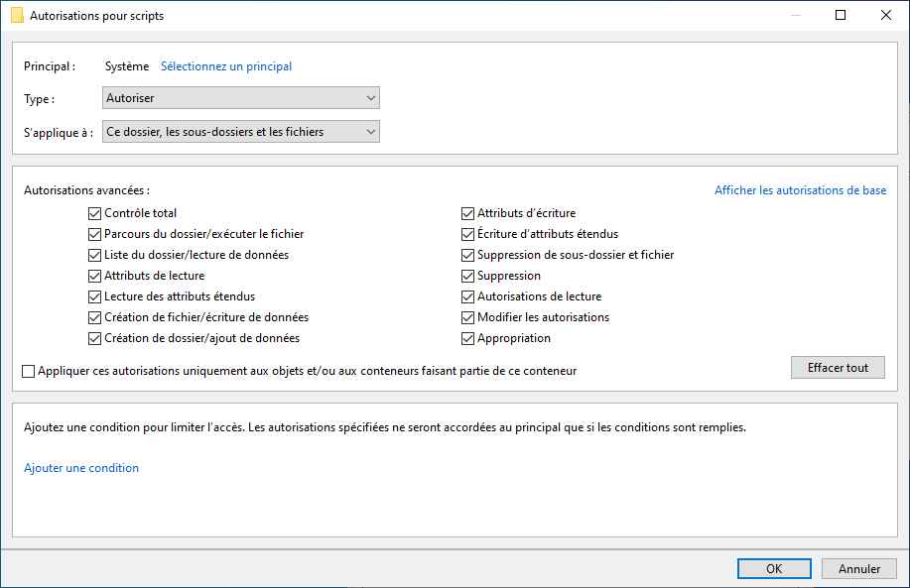
Task: Click the Annuler button
Action: pyautogui.click(x=859, y=569)
